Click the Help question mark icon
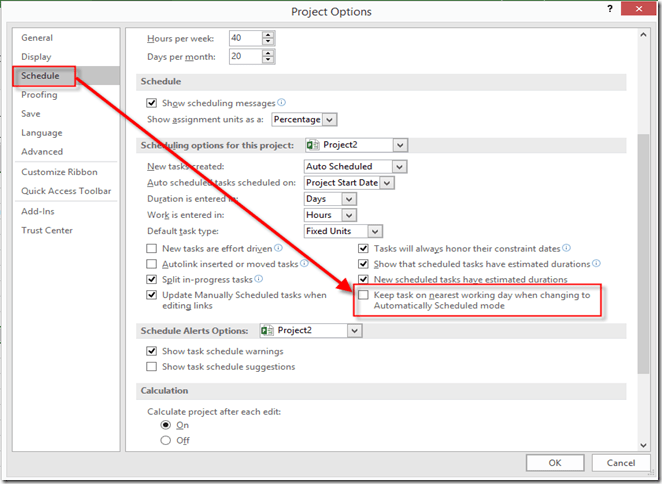 (609, 10)
